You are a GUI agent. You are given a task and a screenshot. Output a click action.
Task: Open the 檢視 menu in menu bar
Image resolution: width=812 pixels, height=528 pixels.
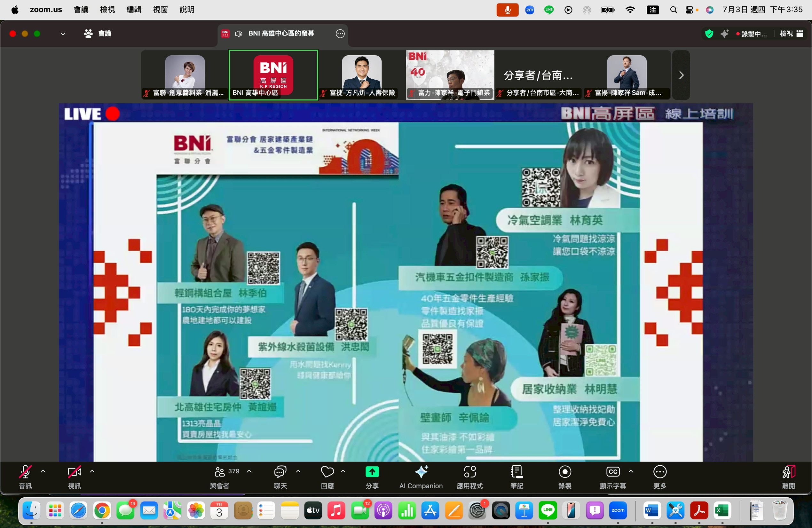tap(107, 10)
